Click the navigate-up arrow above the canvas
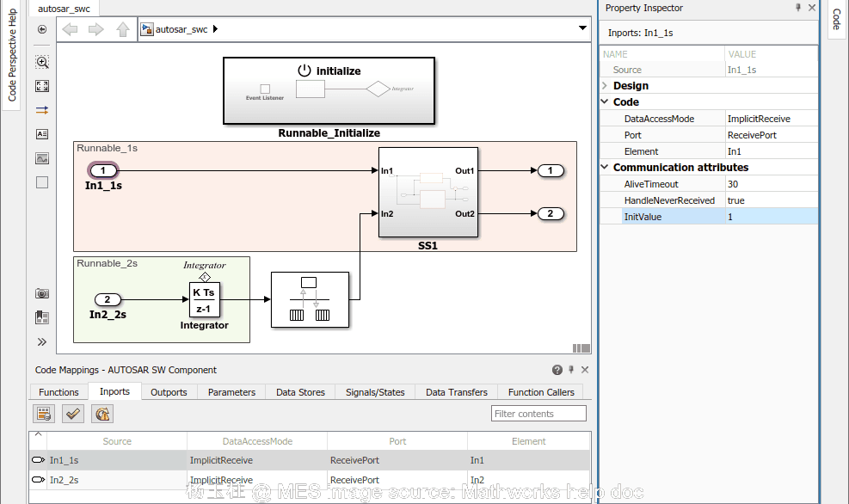This screenshot has height=504, width=849. (122, 28)
